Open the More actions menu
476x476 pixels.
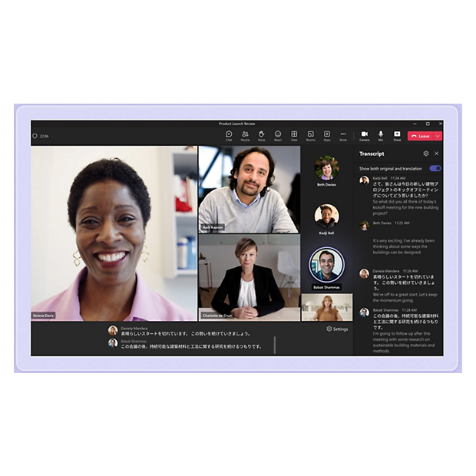(343, 135)
